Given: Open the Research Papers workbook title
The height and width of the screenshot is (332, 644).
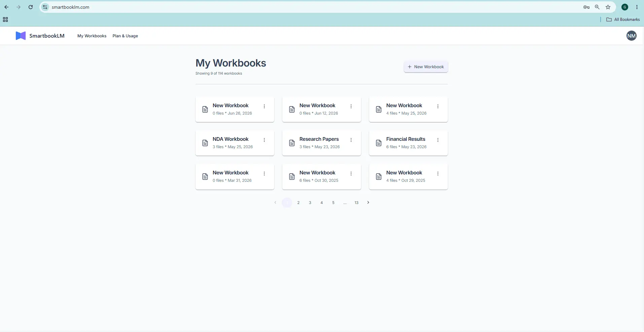Looking at the screenshot, I should [x=319, y=139].
